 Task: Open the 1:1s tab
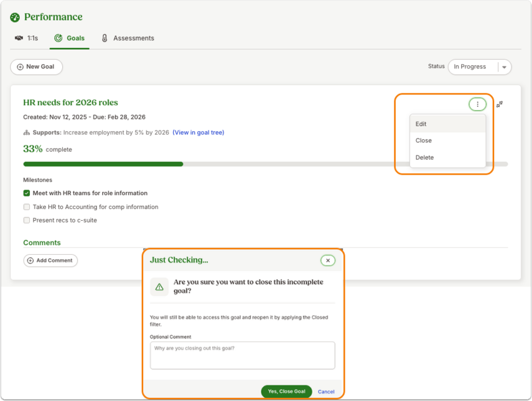(x=27, y=38)
